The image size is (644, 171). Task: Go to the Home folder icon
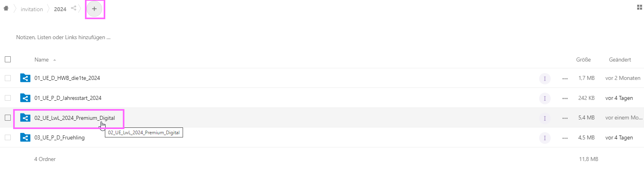coord(6,8)
